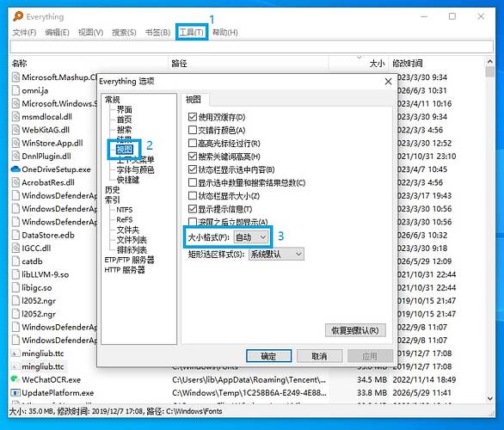Click the 确定 button
Image resolution: width=504 pixels, height=430 pixels.
268,356
